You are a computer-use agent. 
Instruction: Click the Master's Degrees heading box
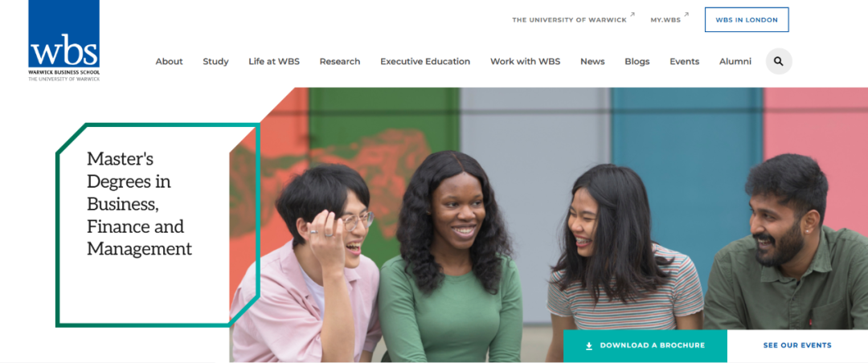158,225
